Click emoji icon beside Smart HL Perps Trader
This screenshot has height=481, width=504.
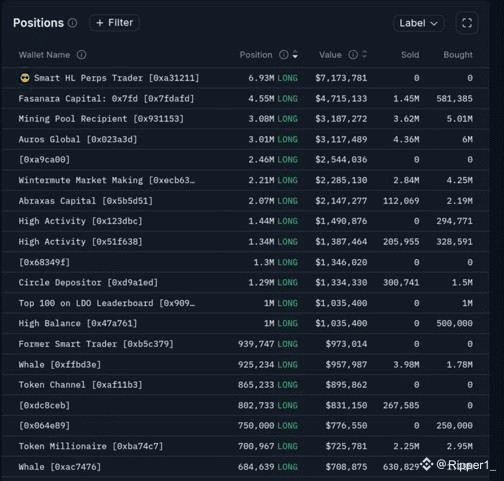pyautogui.click(x=25, y=78)
